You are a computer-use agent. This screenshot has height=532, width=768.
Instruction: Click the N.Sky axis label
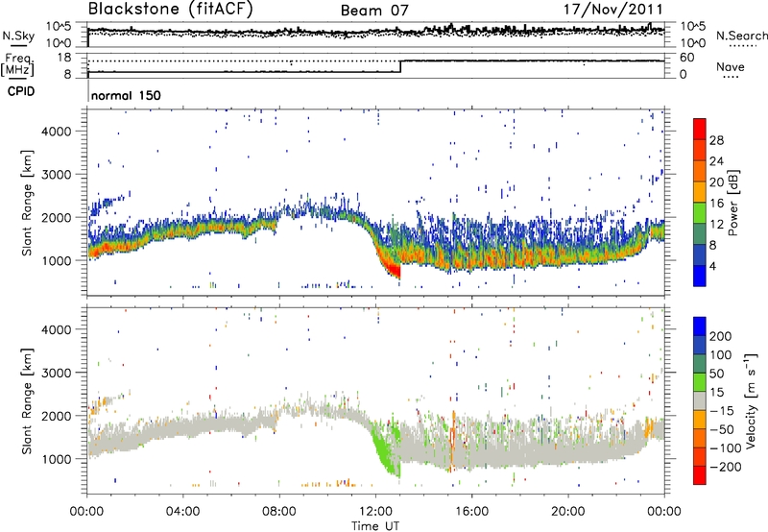[x=18, y=36]
